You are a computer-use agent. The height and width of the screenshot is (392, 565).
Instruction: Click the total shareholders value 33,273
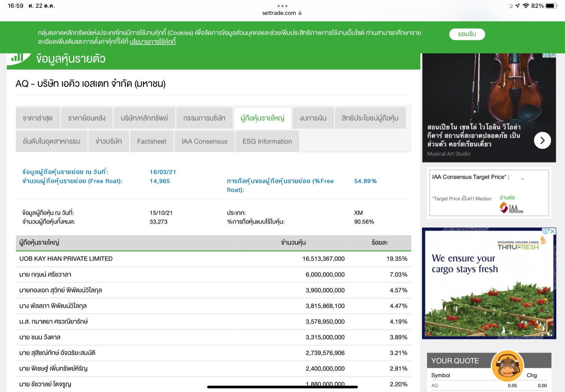(158, 222)
